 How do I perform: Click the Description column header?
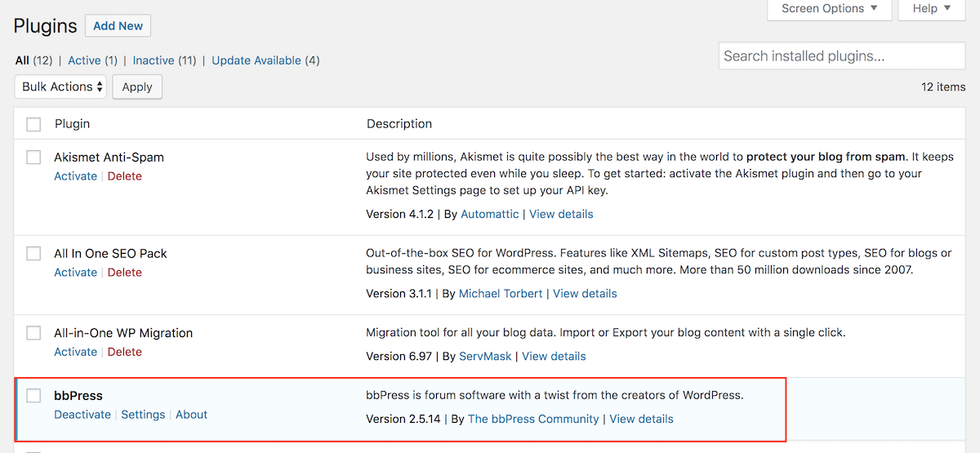(399, 124)
